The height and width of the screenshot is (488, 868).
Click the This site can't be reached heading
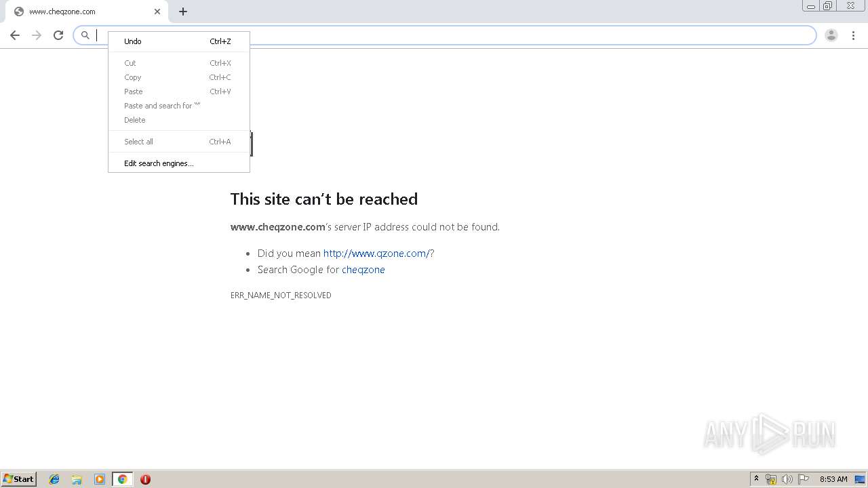(324, 199)
